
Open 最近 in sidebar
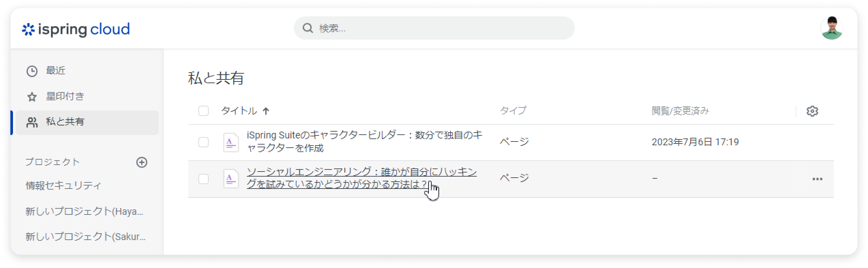click(56, 71)
